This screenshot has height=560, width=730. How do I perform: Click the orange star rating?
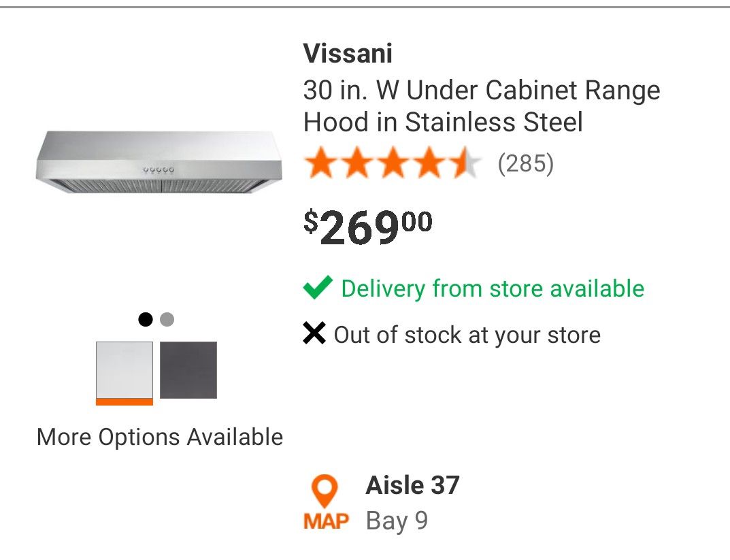click(x=393, y=163)
